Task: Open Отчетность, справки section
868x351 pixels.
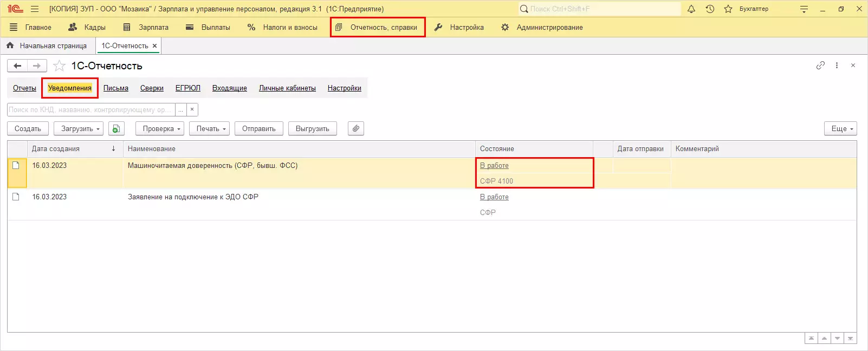Action: click(x=377, y=27)
